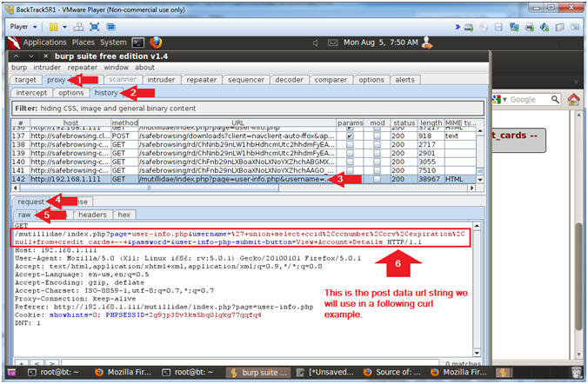The width and height of the screenshot is (588, 384).
Task: Click the request pane scroll-up arrow
Action: 477,226
